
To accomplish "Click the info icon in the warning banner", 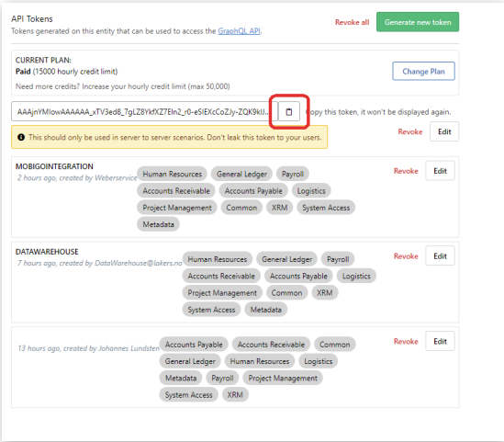I will [x=21, y=137].
